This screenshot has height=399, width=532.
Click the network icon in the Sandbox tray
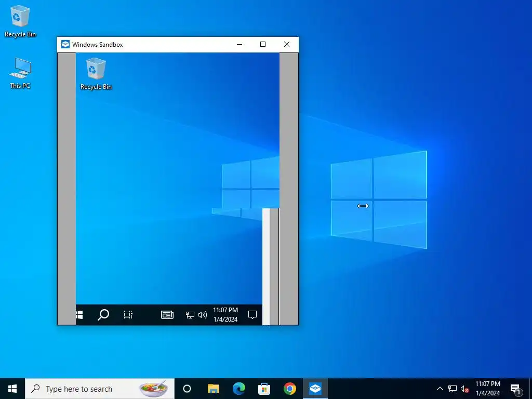[190, 315]
